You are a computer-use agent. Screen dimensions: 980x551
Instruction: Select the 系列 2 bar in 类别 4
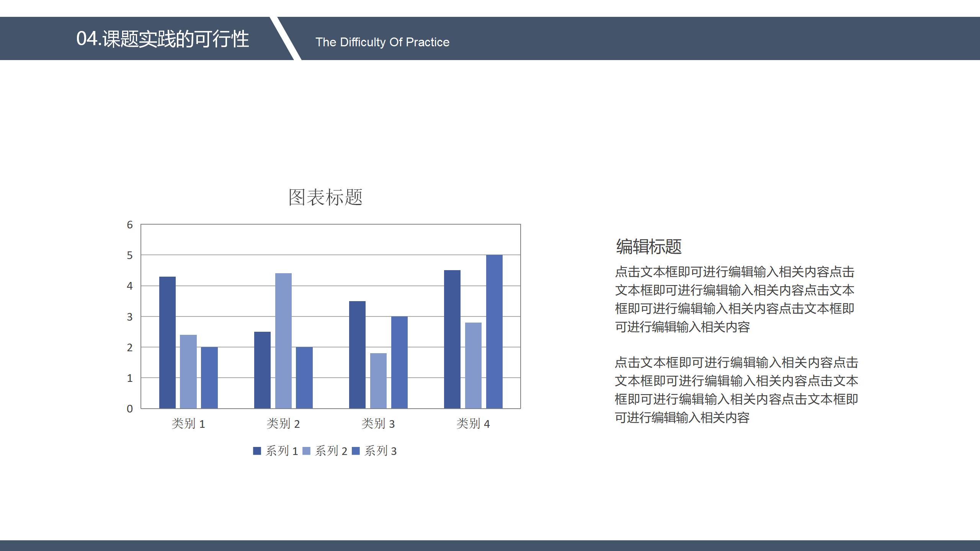473,365
